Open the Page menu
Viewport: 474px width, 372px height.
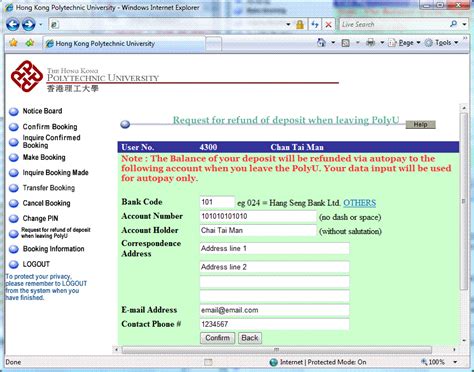pyautogui.click(x=404, y=43)
